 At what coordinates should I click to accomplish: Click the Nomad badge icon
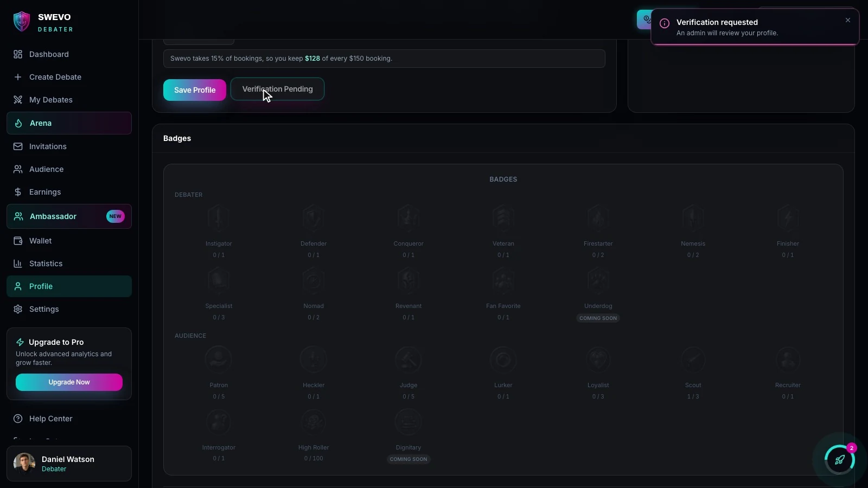(x=314, y=281)
